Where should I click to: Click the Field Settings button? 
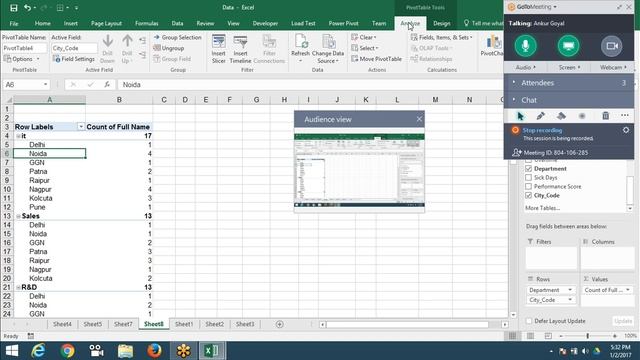point(73,59)
